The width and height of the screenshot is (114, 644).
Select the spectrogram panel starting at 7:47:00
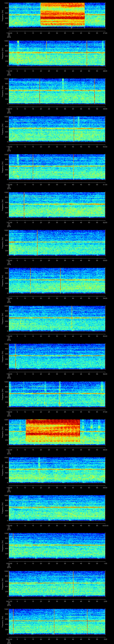click(x=57, y=53)
